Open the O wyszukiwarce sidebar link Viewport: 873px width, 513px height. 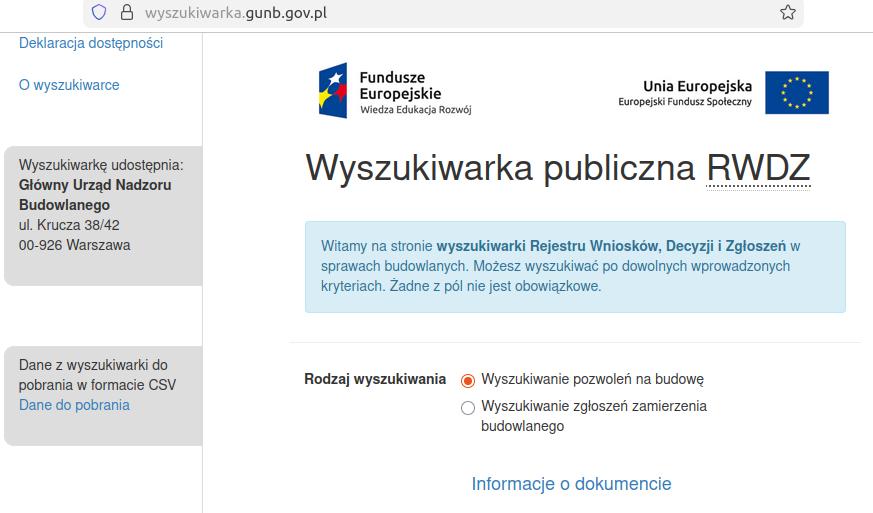tap(69, 85)
